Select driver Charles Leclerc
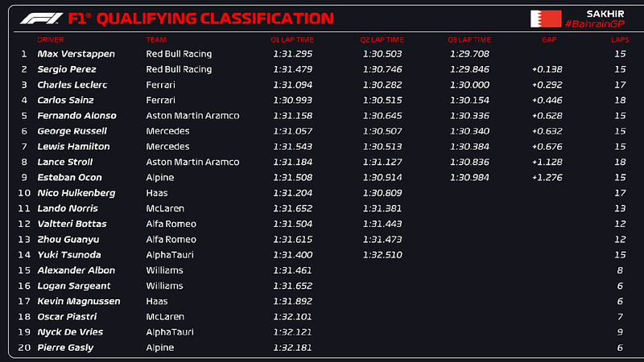 72,85
